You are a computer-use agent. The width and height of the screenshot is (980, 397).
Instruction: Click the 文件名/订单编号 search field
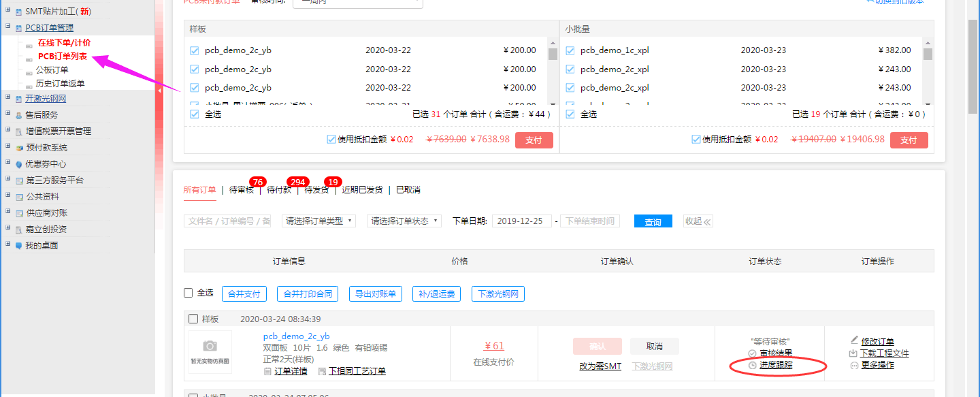pos(227,221)
